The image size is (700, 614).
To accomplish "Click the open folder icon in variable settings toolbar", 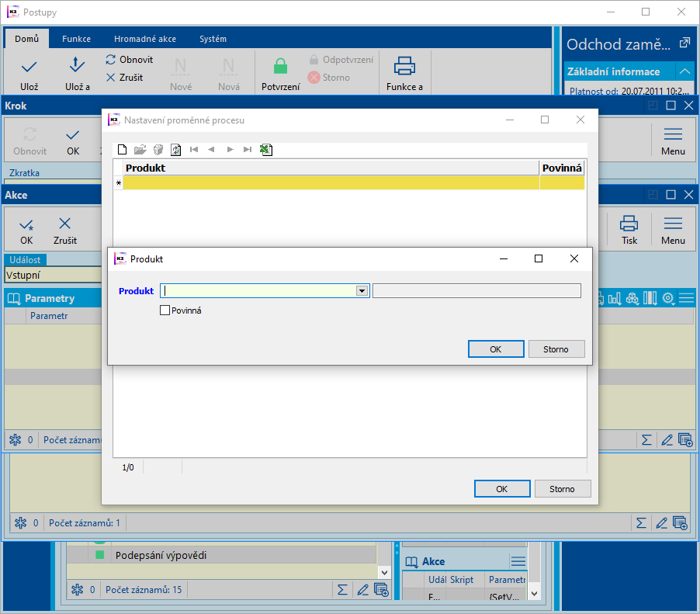I will tap(140, 150).
